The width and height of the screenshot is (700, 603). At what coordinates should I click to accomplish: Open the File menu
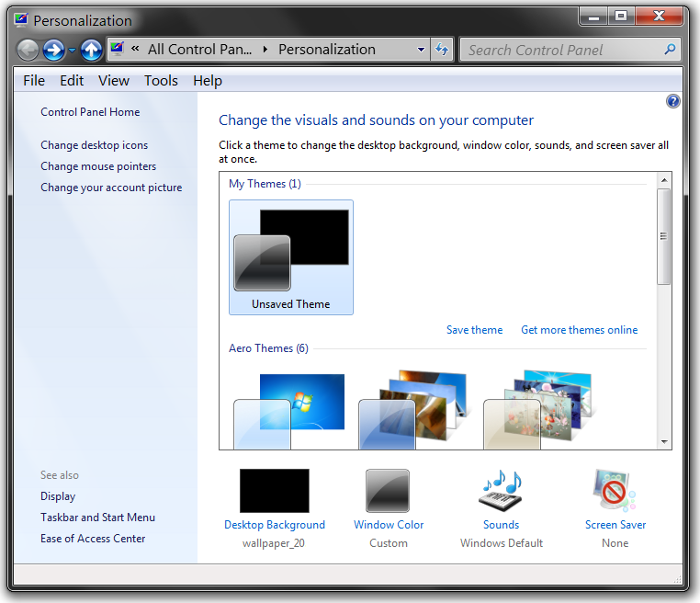pyautogui.click(x=34, y=80)
